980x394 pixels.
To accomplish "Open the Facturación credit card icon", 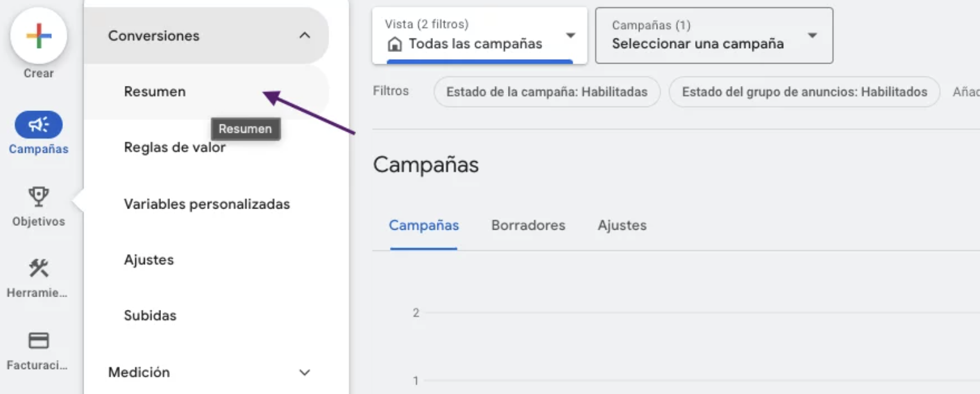I will click(38, 341).
